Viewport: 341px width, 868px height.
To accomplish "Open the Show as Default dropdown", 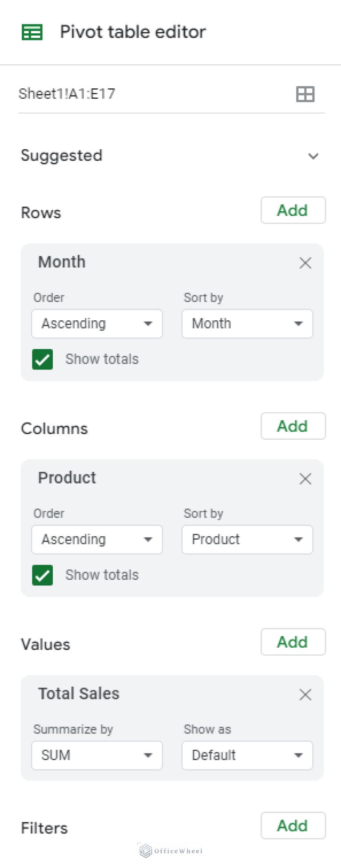I will (247, 755).
